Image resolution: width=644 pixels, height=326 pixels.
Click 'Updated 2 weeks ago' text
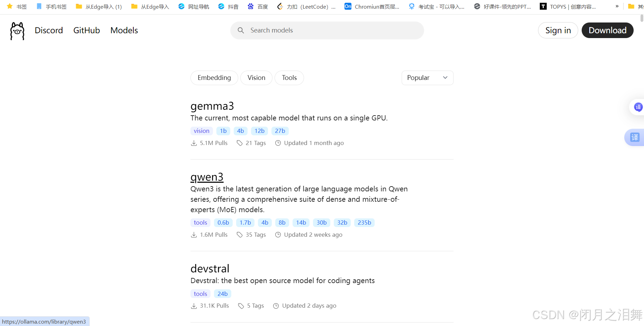click(313, 235)
